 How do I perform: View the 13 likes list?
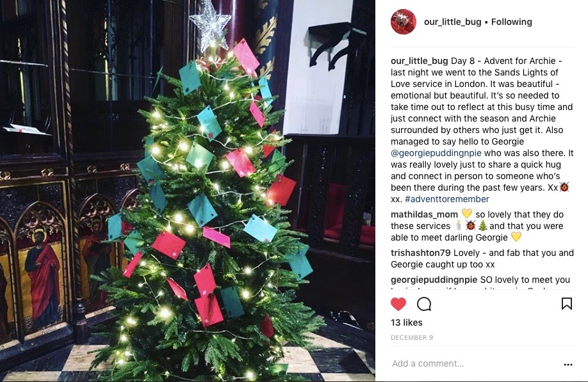point(407,323)
